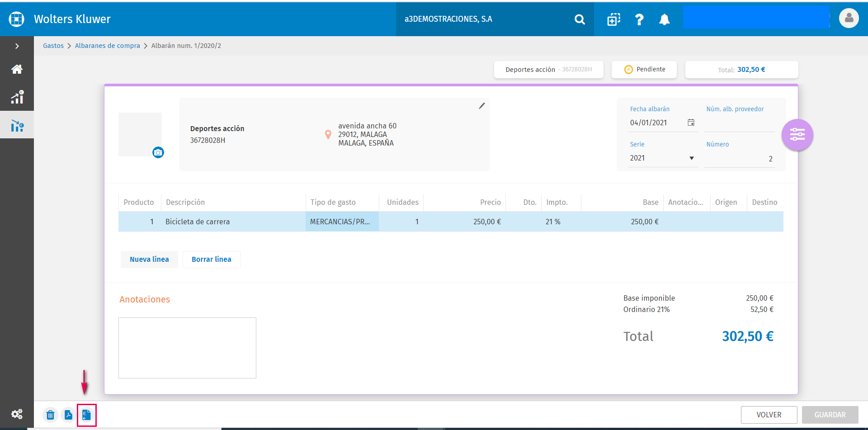The height and width of the screenshot is (430, 868).
Task: Click the Nueva línea button
Action: pyautogui.click(x=149, y=260)
